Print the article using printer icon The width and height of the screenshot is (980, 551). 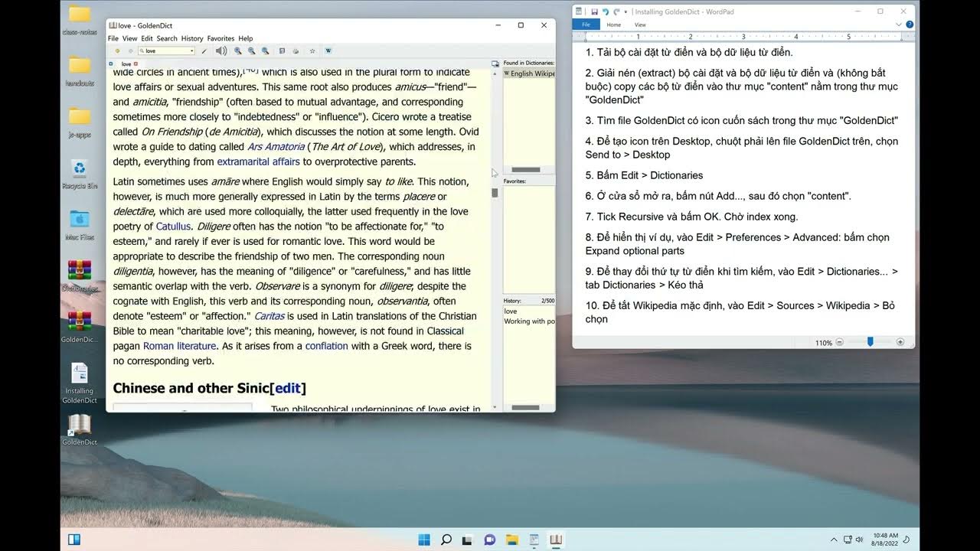(296, 51)
